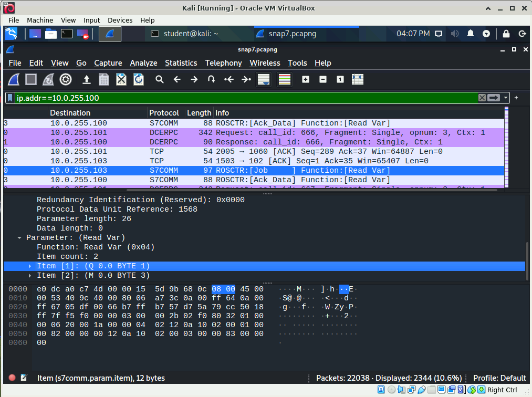Open Wireshark Edit menu
Screen dimensions: 532x397
[36, 63]
